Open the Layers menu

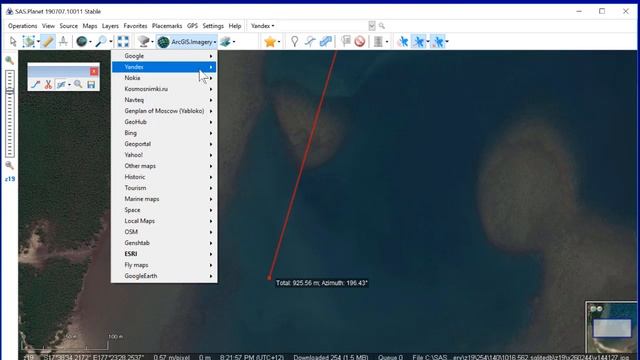(x=110, y=26)
